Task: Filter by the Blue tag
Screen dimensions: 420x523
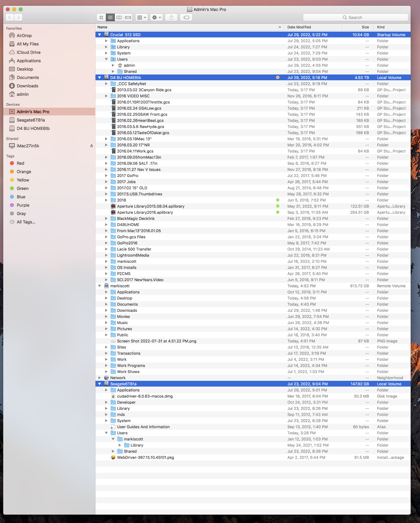Action: point(21,197)
